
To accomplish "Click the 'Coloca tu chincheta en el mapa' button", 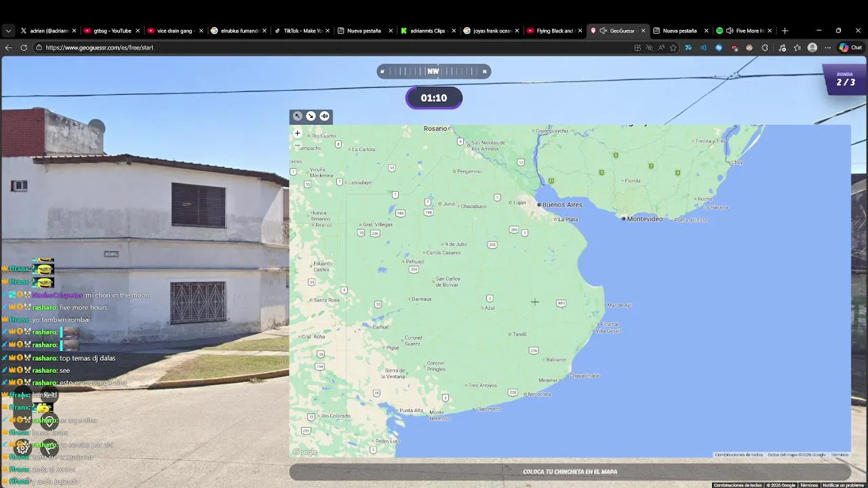I will 570,472.
